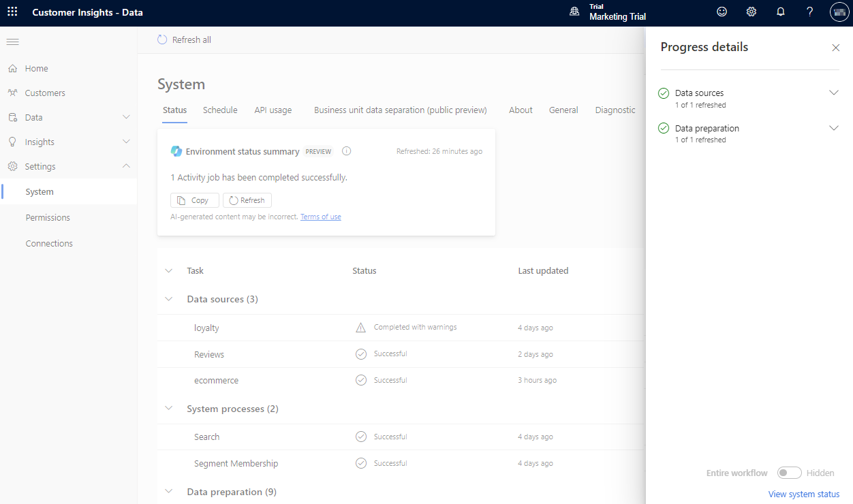This screenshot has height=504, width=853.
Task: Open the settings gear in the top bar
Action: 751,12
